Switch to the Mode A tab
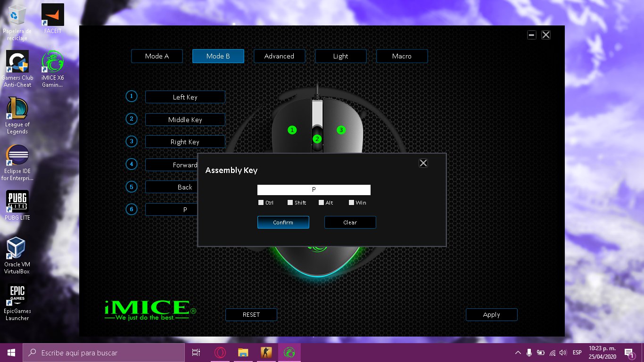Image resolution: width=644 pixels, height=362 pixels. coord(157,56)
